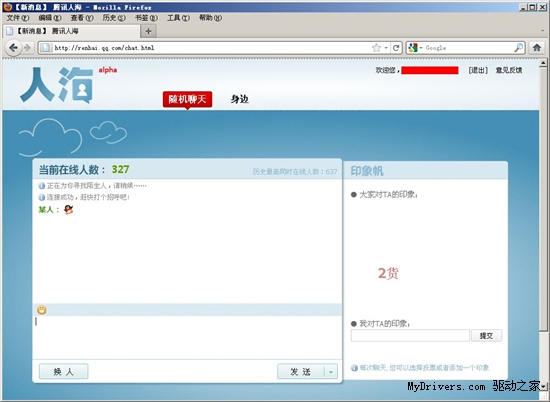550x402 pixels.
Task: Click the 意见反馈 feedback link
Action: pyautogui.click(x=509, y=70)
